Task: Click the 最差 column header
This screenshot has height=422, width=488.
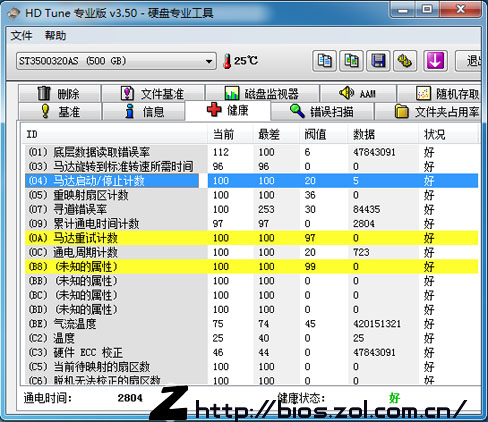Action: coord(276,134)
